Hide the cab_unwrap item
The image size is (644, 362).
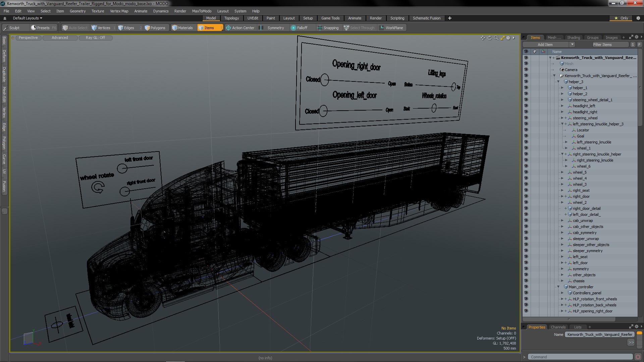coord(526,221)
